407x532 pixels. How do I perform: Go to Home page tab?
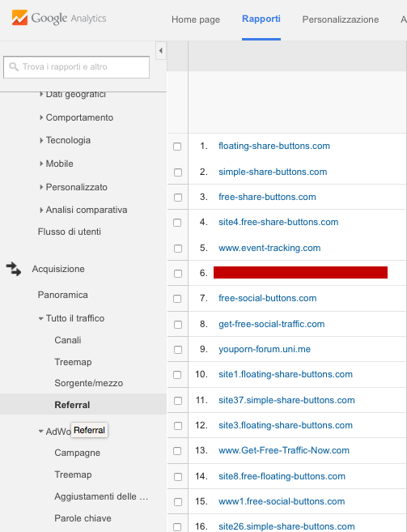(196, 19)
